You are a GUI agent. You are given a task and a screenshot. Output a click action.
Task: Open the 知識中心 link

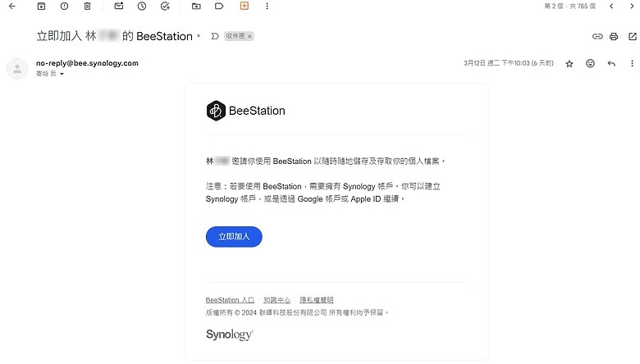pos(277,300)
